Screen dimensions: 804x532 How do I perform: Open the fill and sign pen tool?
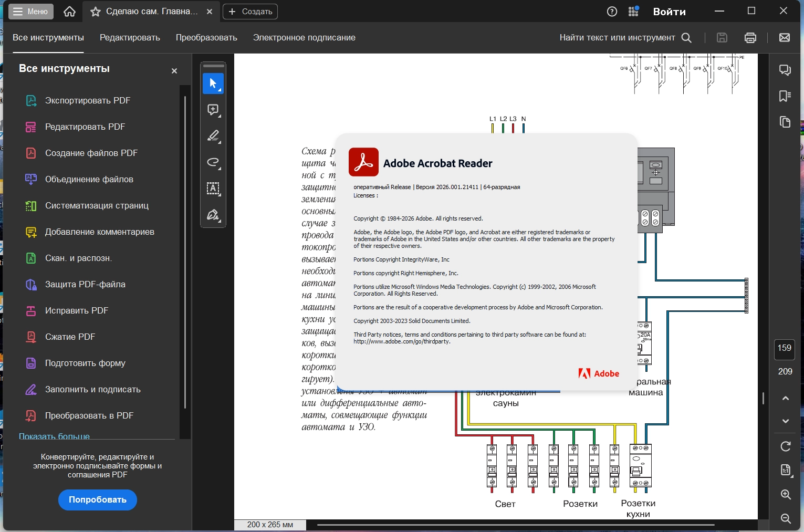coord(213,215)
